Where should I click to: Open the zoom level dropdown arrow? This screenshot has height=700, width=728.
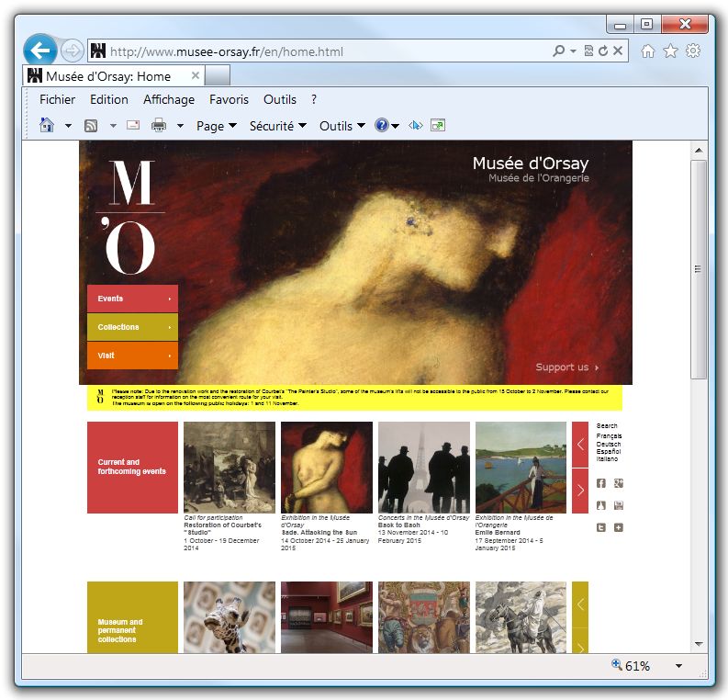pyautogui.click(x=678, y=666)
